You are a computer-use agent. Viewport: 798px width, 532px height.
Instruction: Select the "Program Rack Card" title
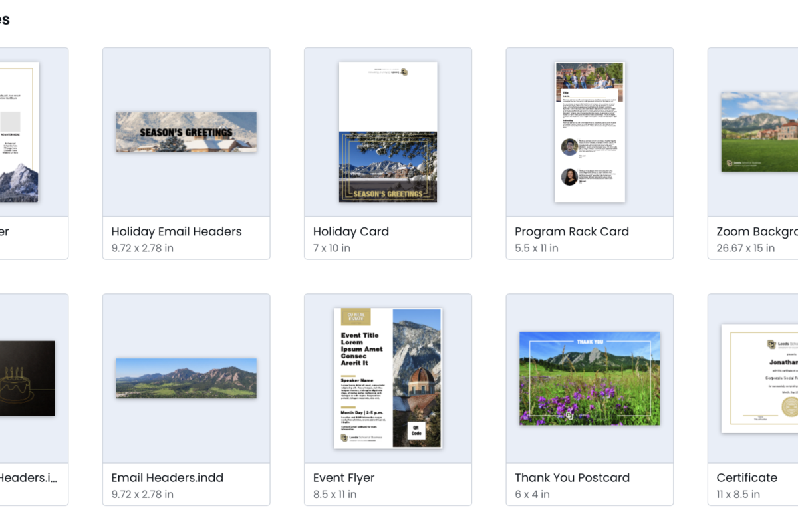point(572,231)
